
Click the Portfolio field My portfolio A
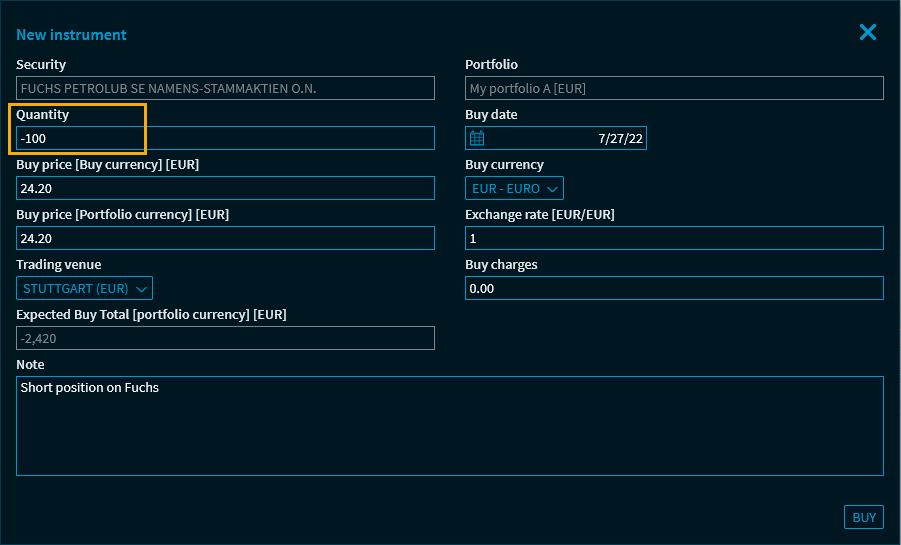tap(674, 88)
